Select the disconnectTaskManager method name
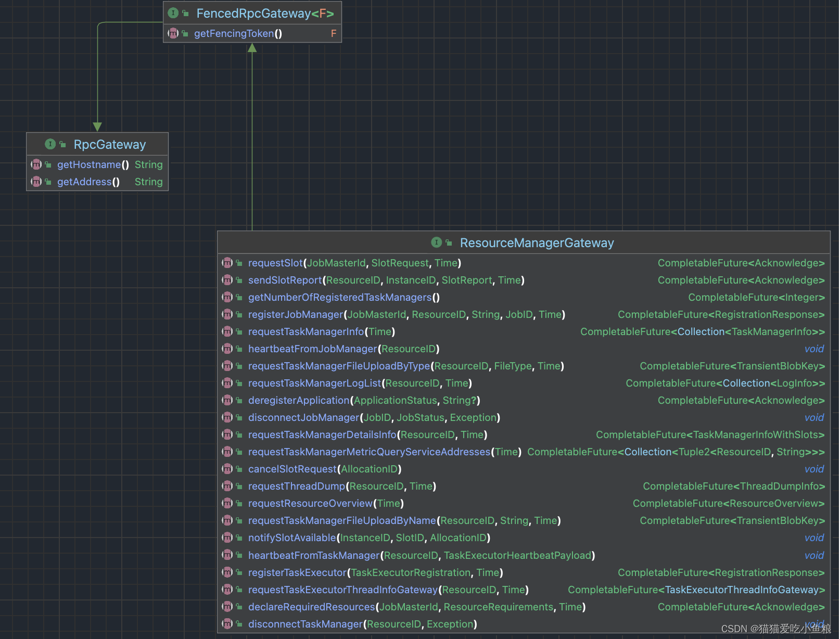This screenshot has height=639, width=840. pyautogui.click(x=305, y=624)
